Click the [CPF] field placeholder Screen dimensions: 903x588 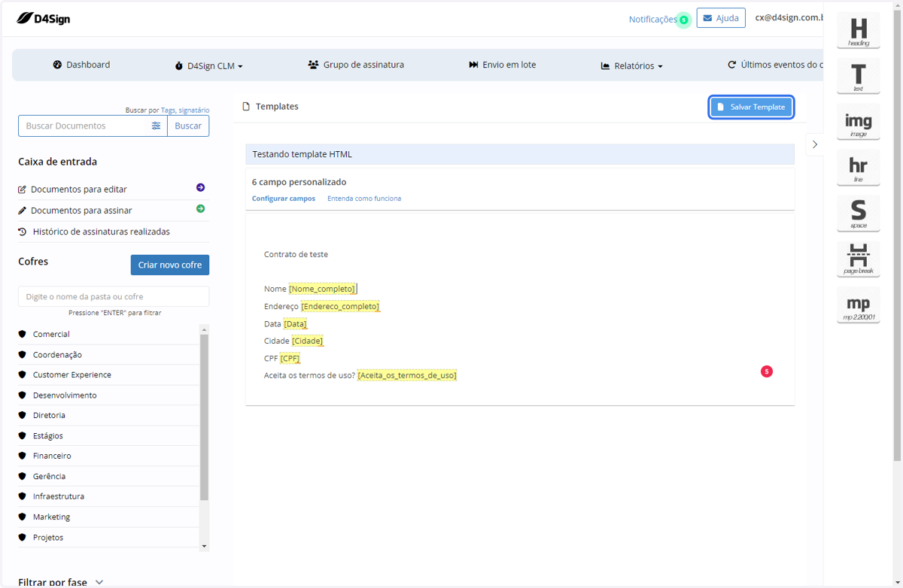click(290, 358)
